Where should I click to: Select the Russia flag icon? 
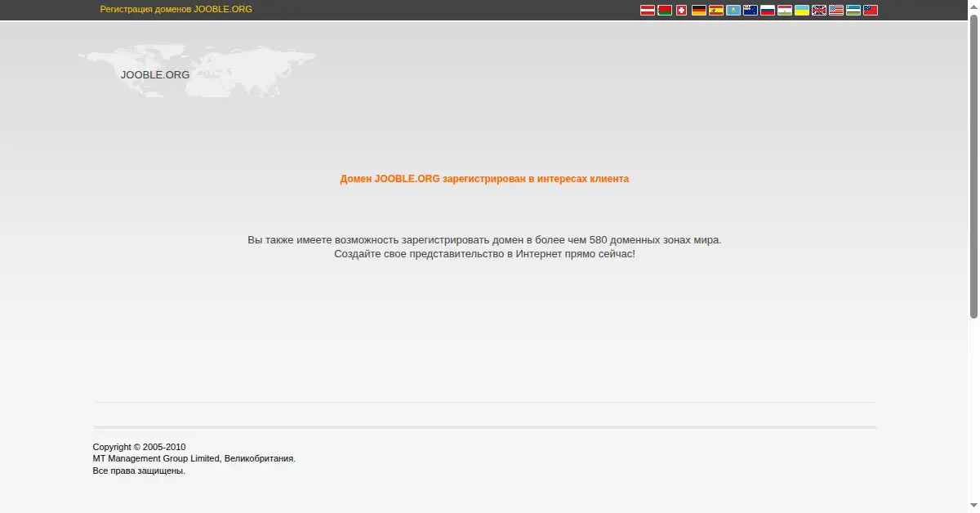point(768,10)
